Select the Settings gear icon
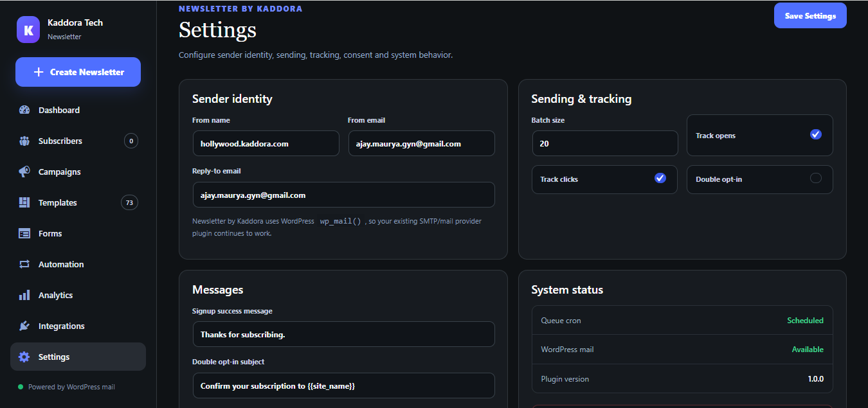This screenshot has width=868, height=408. click(x=24, y=357)
